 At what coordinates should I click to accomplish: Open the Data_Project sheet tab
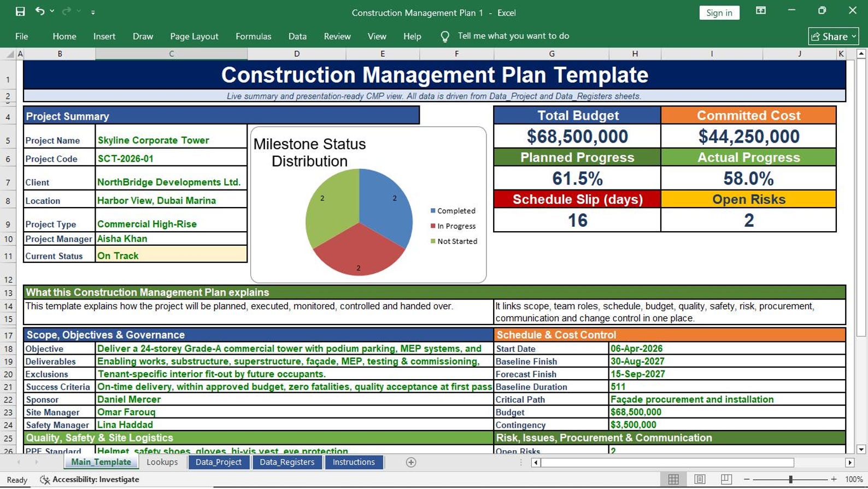[x=219, y=462]
